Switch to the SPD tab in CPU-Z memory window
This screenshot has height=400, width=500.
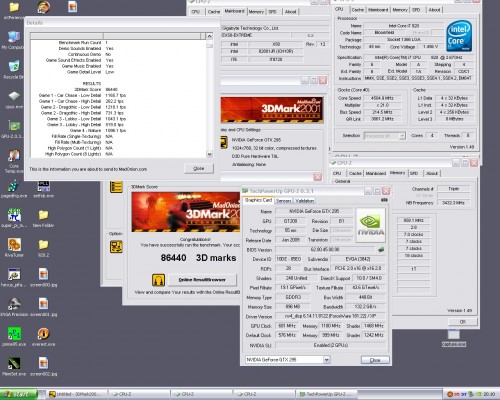pos(414,173)
